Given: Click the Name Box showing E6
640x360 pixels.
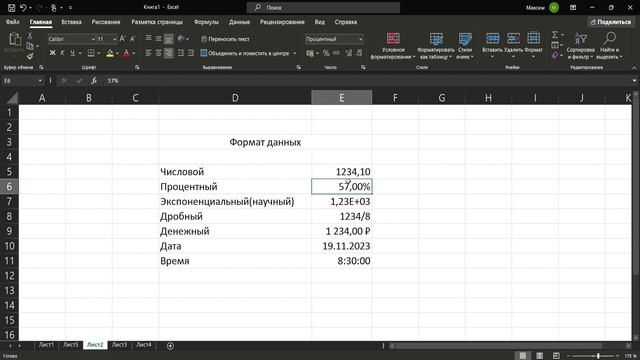Looking at the screenshot, I should pyautogui.click(x=22, y=81).
